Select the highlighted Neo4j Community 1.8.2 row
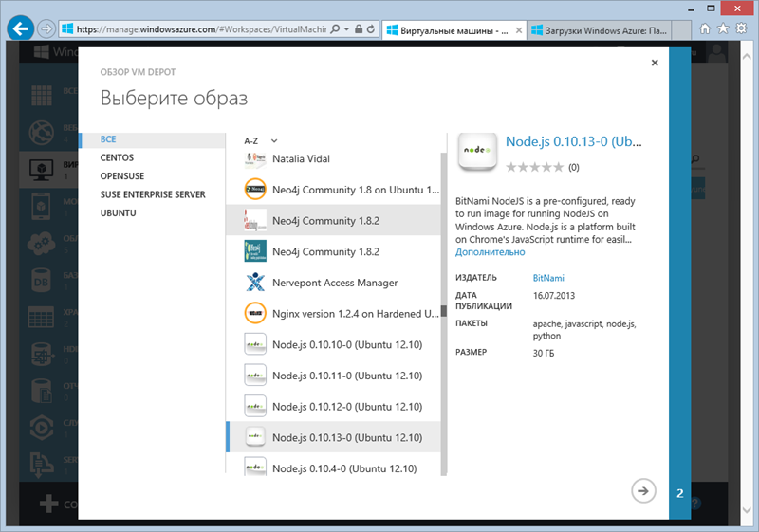 pos(334,221)
